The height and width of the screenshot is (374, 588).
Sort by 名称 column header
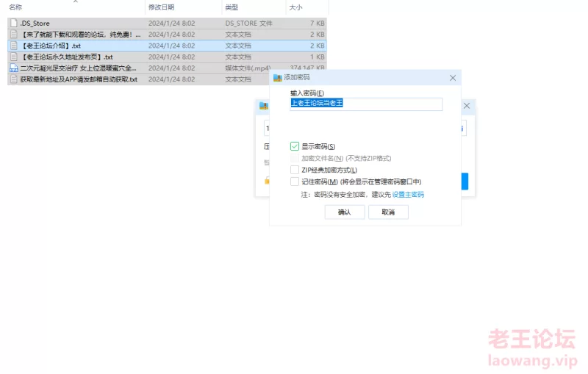tap(15, 7)
